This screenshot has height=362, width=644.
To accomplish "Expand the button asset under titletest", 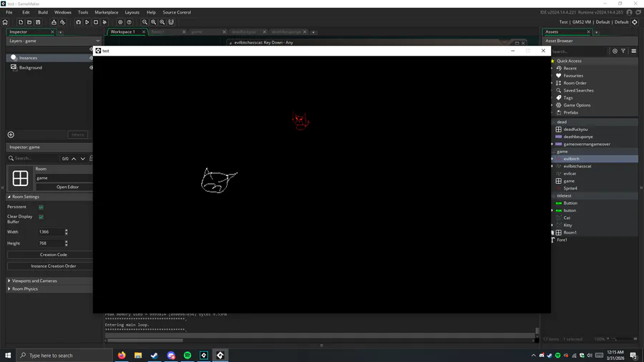I will [x=552, y=210].
